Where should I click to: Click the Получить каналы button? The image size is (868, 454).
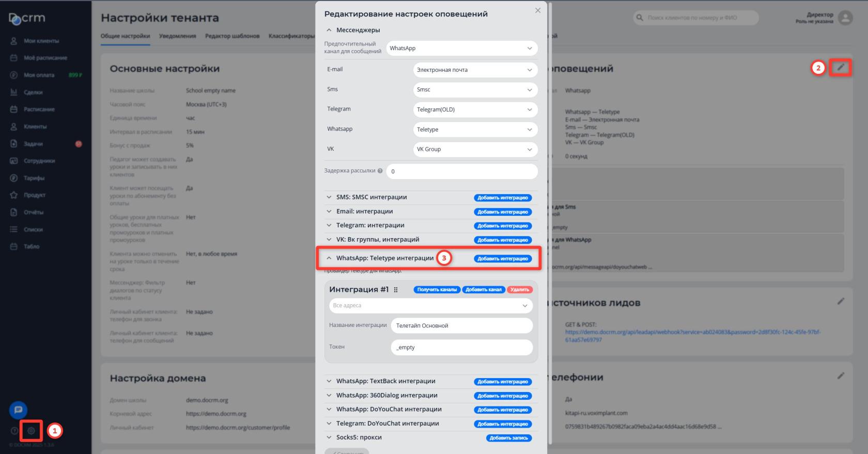point(437,290)
